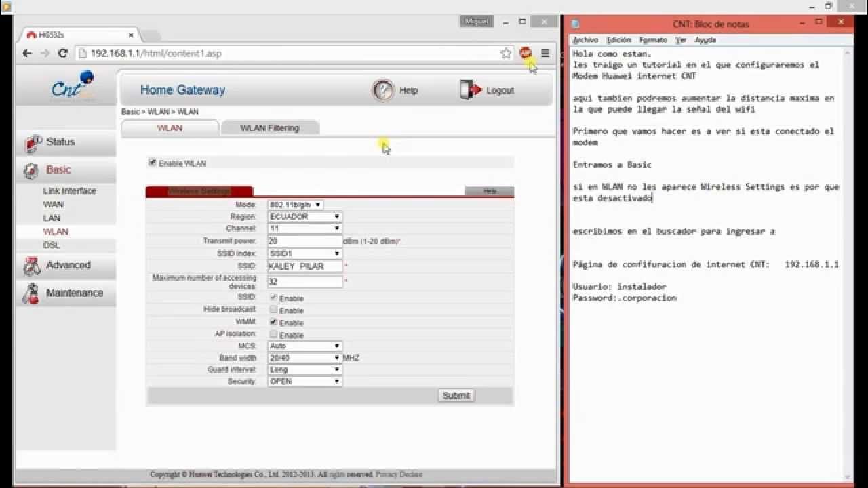Click the Help question mark icon
Screen dimensions: 868x488
(383, 90)
